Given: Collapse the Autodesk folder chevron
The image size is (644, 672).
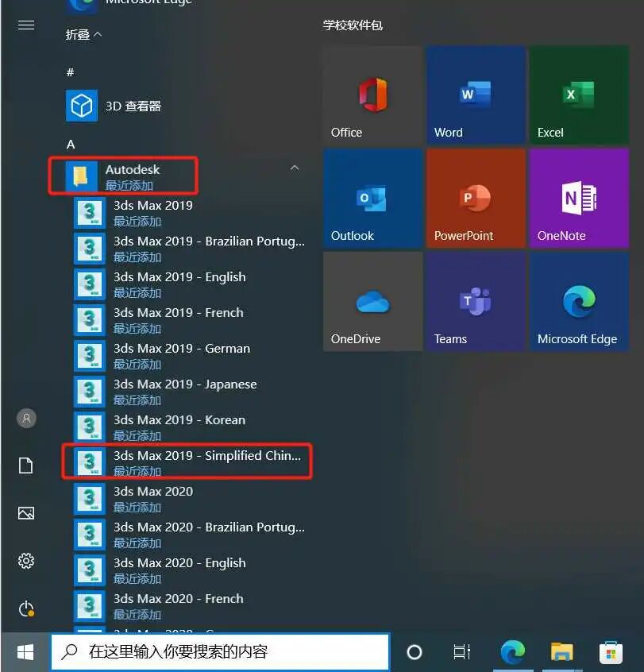Looking at the screenshot, I should click(295, 168).
